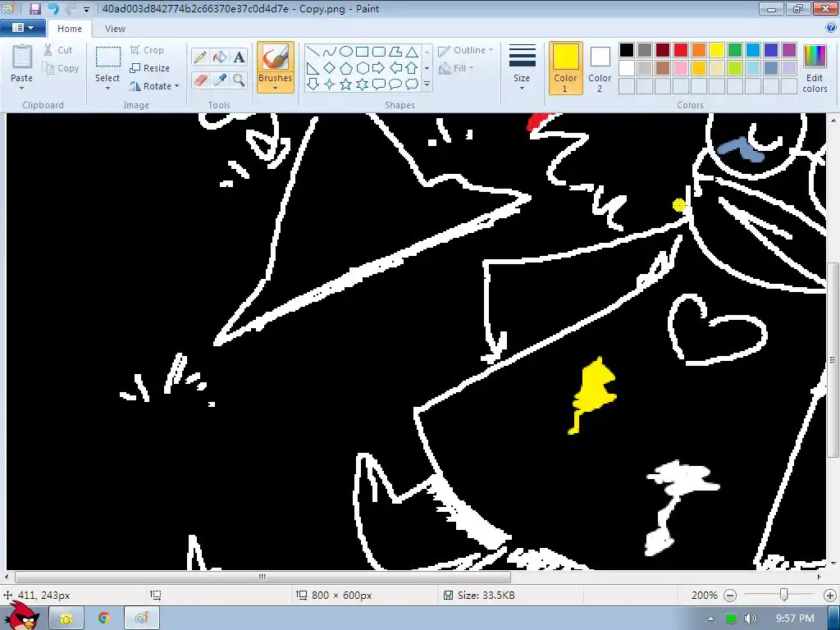Open the Paint file menu button
The height and width of the screenshot is (630, 840).
point(22,27)
